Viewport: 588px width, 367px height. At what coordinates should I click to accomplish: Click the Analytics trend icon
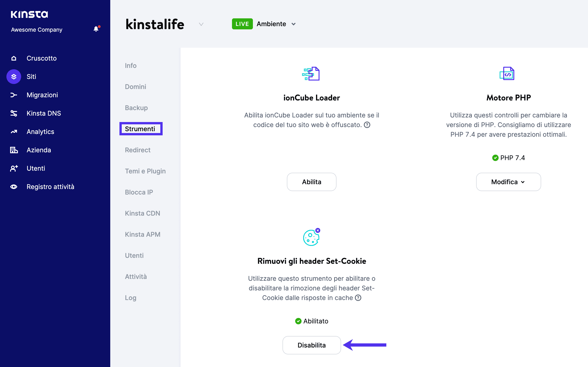(14, 132)
